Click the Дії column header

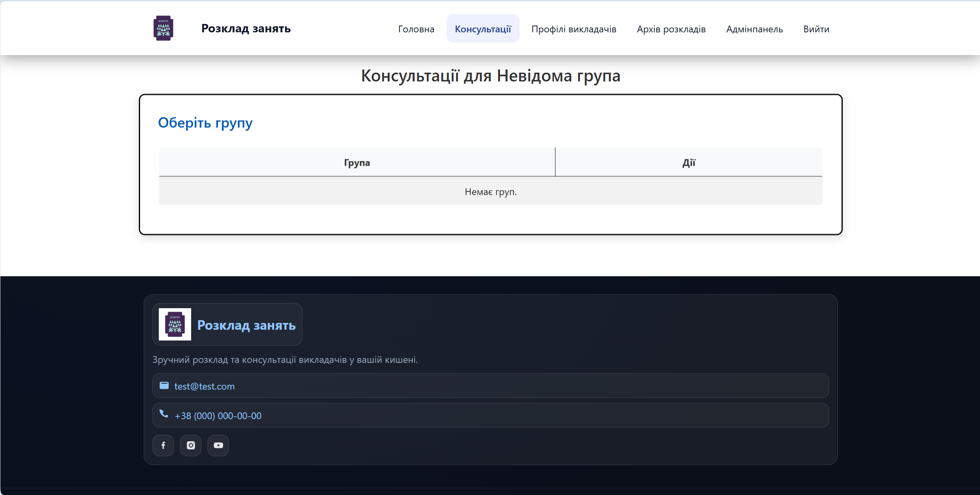[689, 162]
